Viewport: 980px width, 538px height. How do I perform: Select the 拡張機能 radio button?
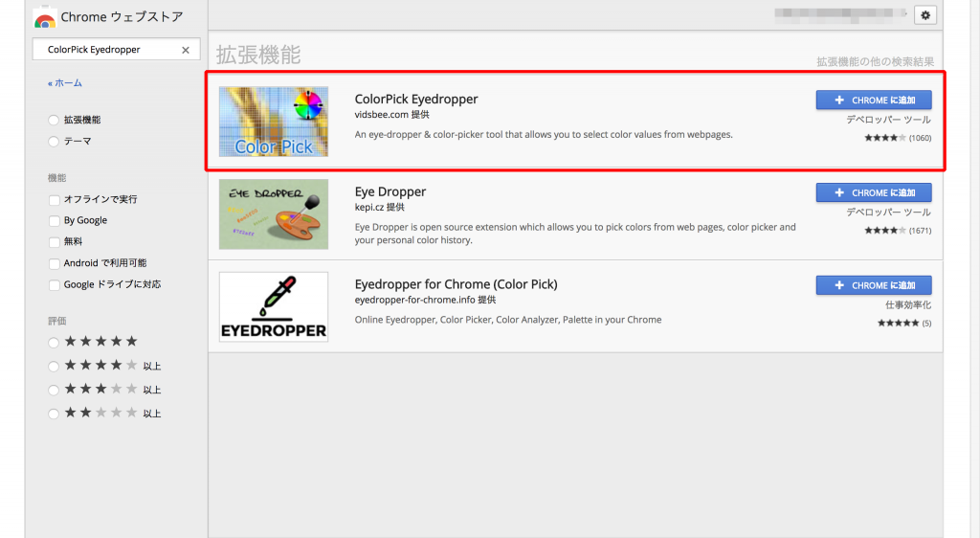click(54, 120)
